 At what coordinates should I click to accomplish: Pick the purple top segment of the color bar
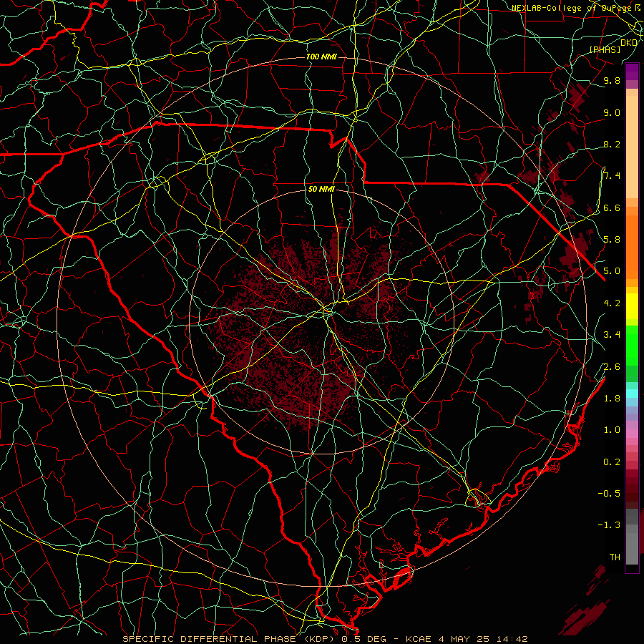click(x=632, y=72)
